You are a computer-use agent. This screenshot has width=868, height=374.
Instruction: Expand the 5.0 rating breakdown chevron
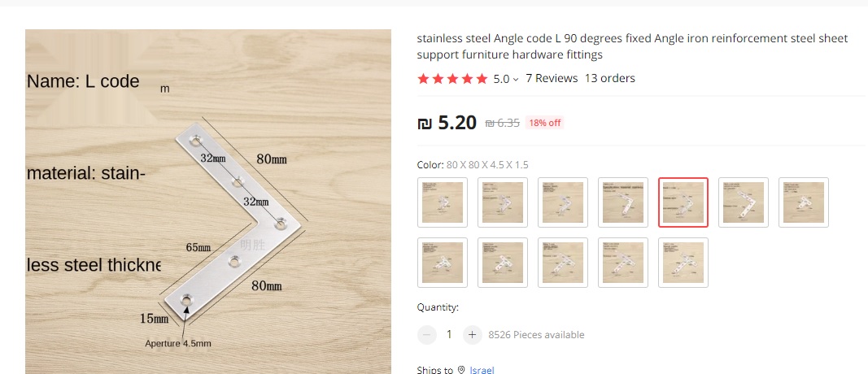click(x=516, y=80)
